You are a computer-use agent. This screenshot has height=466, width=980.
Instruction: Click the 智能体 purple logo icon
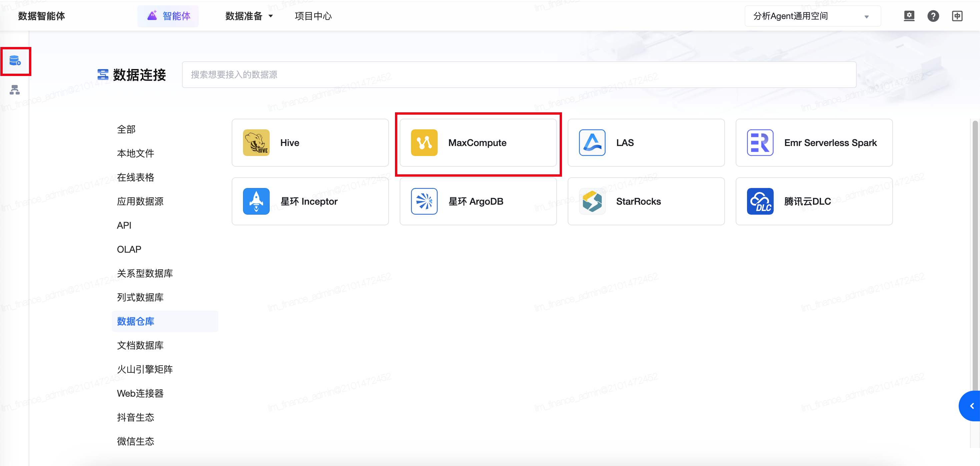pos(152,16)
